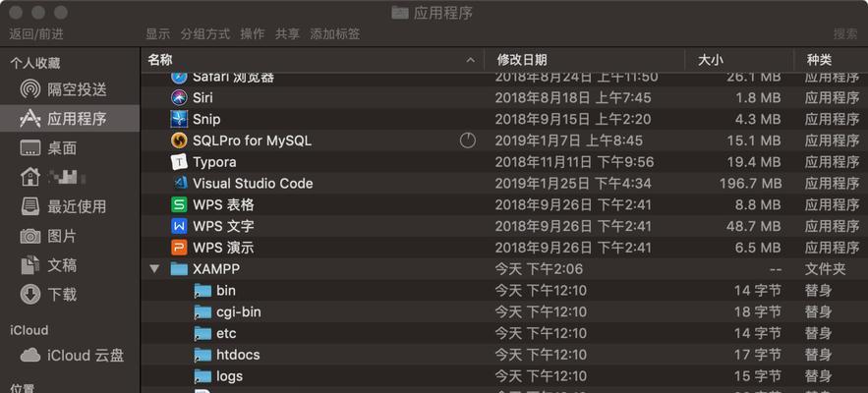Screen dimensions: 868x393
Task: Click the size value 196.7 MB
Action: 750,183
